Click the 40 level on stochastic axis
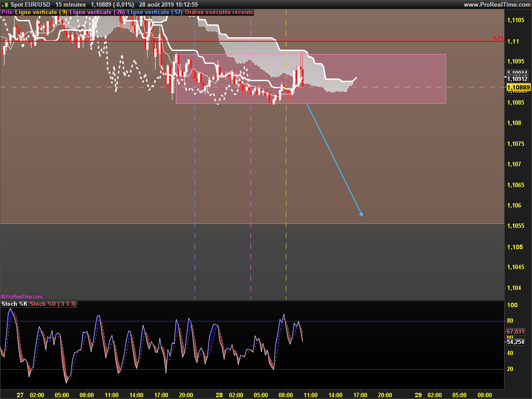Image resolution: width=532 pixels, height=399 pixels. click(510, 353)
